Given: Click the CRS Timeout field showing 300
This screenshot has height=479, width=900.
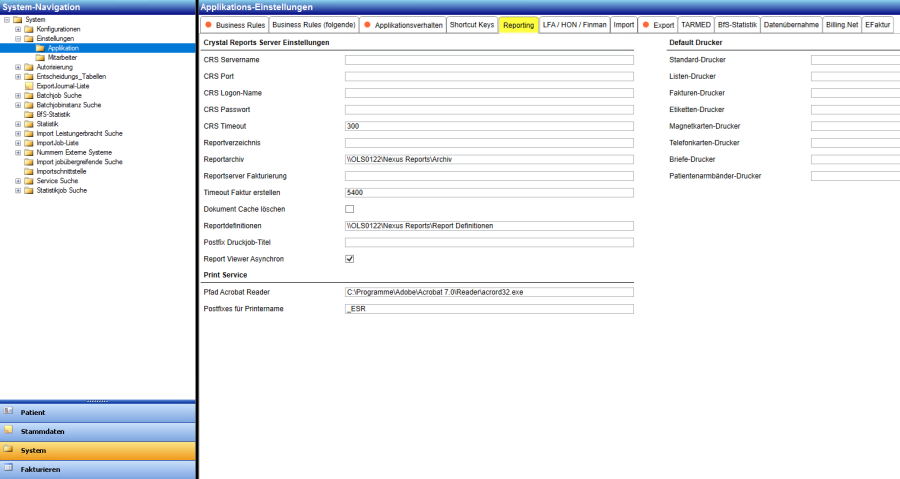Looking at the screenshot, I should pyautogui.click(x=489, y=126).
